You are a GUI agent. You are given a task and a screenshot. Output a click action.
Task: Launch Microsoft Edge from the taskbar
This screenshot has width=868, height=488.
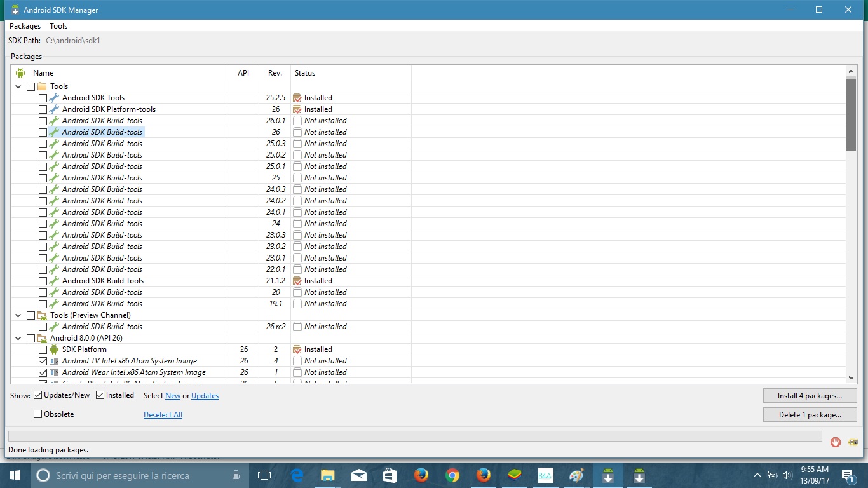coord(297,475)
